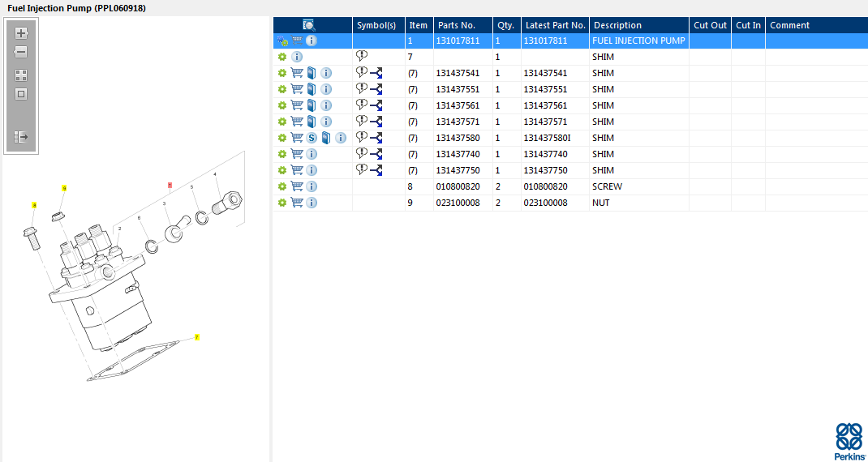Select yellow callout 7 on the diagram

[x=196, y=337]
